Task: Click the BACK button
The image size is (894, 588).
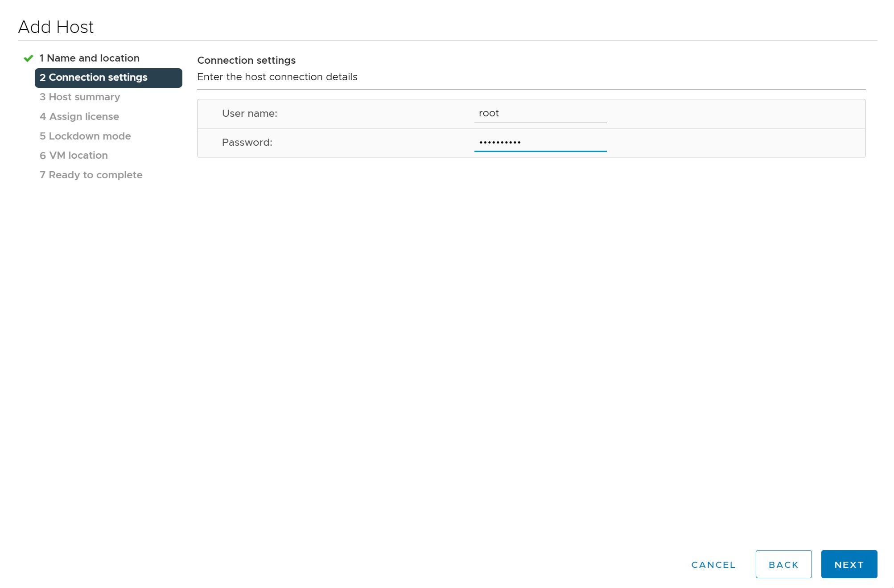Action: point(783,564)
